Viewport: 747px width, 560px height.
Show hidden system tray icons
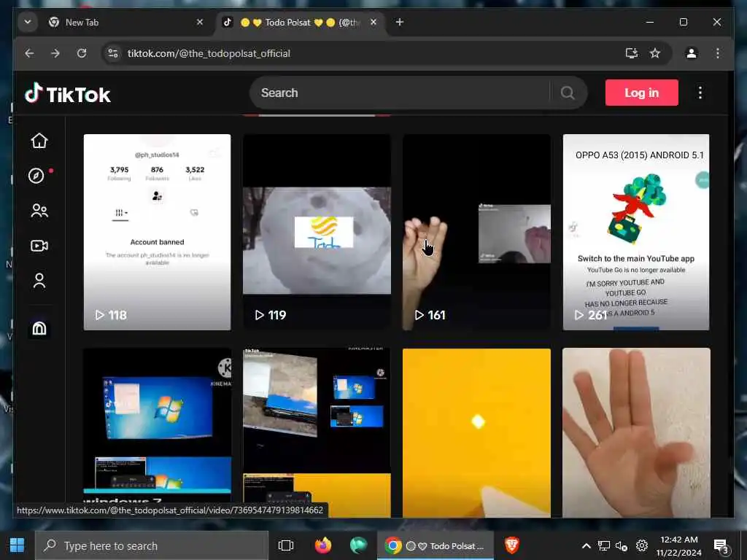[x=587, y=545]
